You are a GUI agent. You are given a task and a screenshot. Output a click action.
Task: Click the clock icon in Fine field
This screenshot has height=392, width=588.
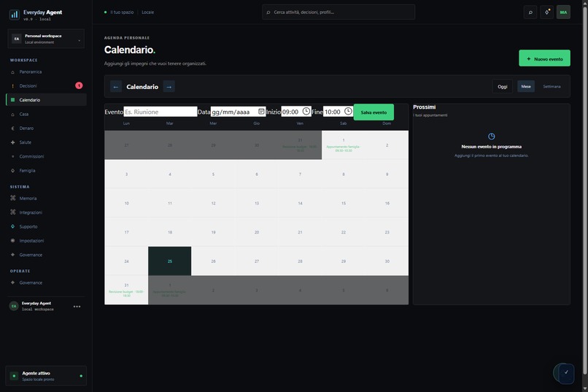(348, 112)
